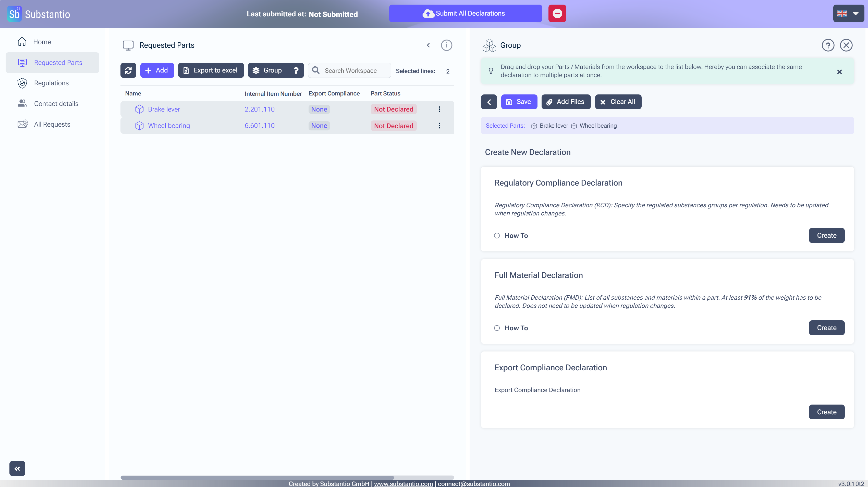Click Submit All Declarations button

465,14
